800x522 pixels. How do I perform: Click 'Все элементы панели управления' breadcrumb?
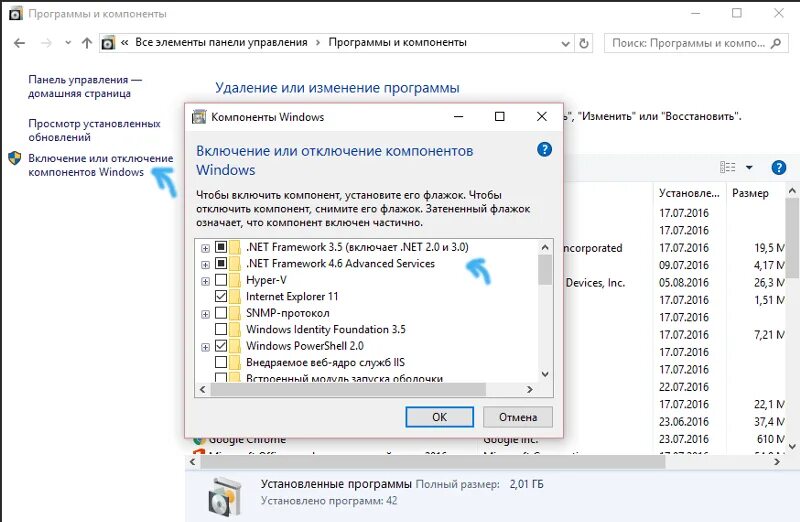221,42
